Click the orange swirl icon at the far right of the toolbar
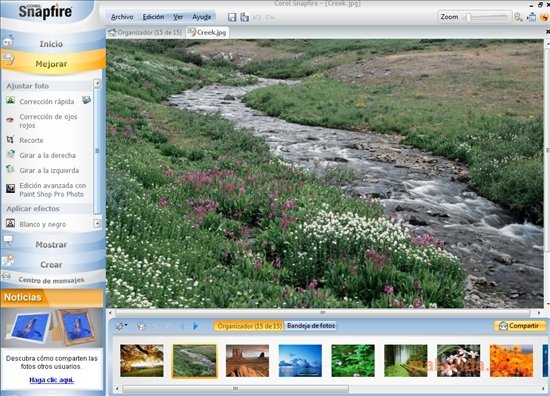The height and width of the screenshot is (396, 550). 544,17
